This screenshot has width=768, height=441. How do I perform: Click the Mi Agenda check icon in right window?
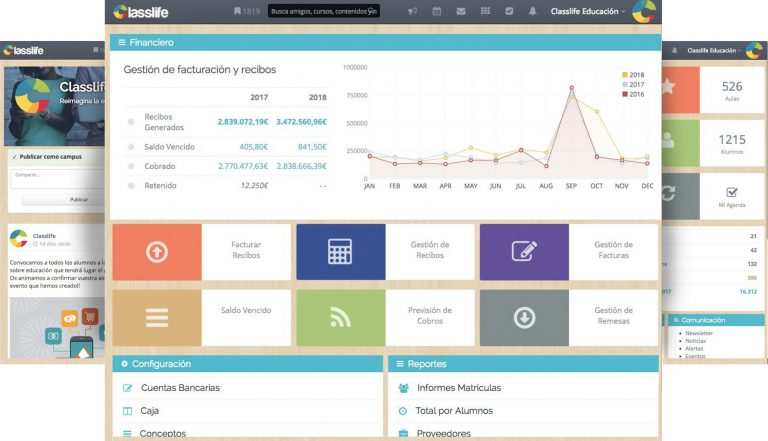tap(732, 192)
